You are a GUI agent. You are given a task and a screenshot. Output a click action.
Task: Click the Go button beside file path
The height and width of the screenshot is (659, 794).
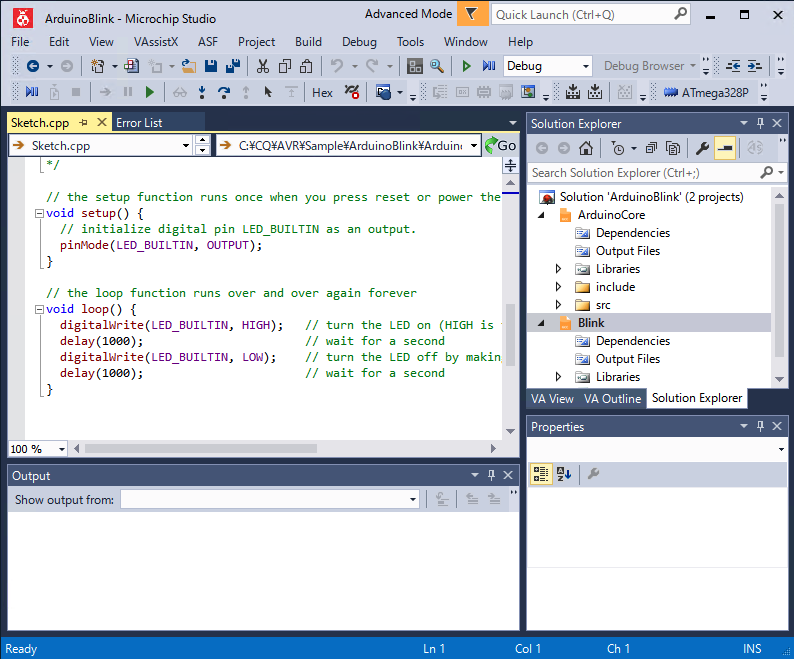(x=500, y=146)
